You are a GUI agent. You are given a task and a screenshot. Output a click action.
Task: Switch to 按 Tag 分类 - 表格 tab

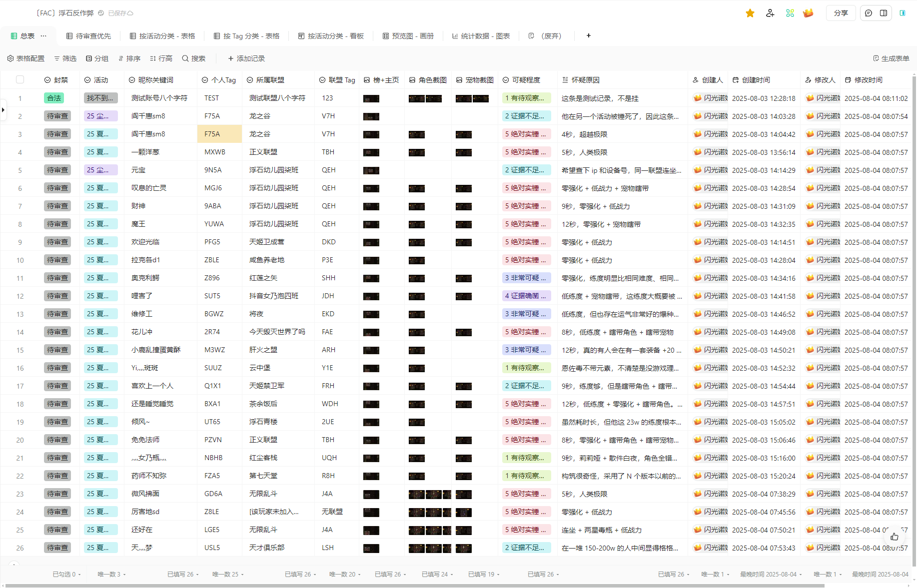(x=247, y=36)
